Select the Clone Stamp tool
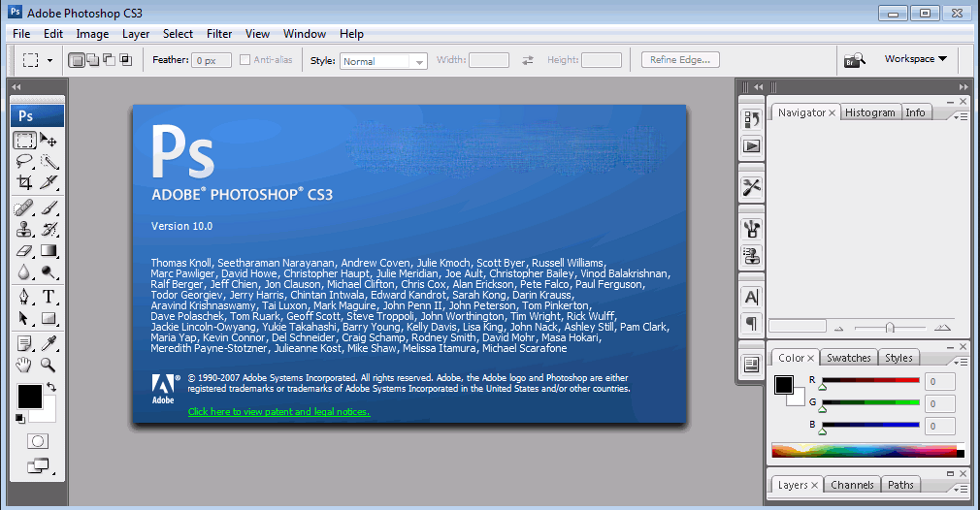980x510 pixels. tap(25, 229)
